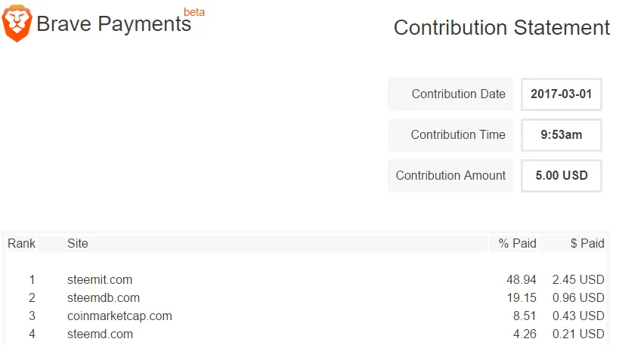Click the % Paid column header

[518, 243]
